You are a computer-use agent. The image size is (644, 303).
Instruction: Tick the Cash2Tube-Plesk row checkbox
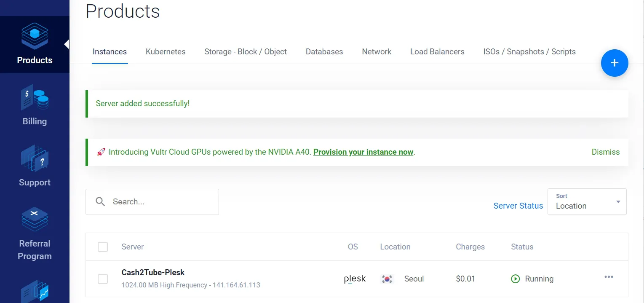click(103, 279)
